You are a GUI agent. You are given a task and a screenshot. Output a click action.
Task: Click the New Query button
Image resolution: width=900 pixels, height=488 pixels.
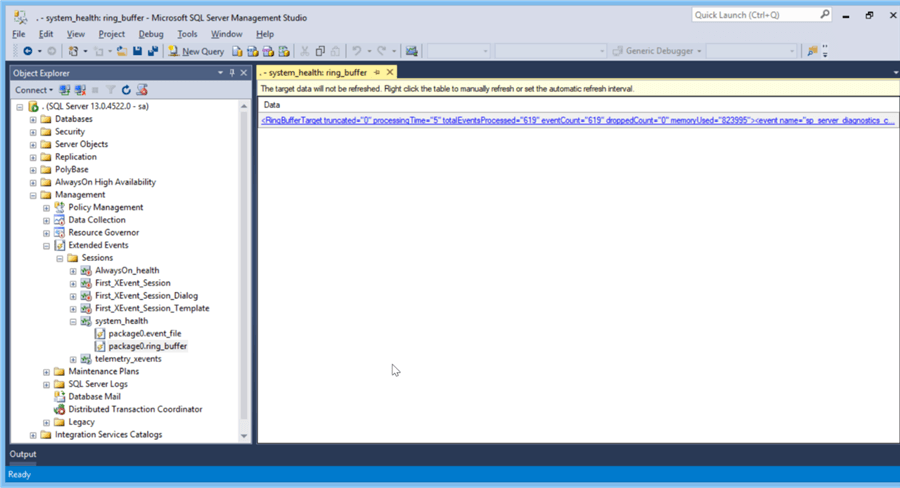click(196, 51)
